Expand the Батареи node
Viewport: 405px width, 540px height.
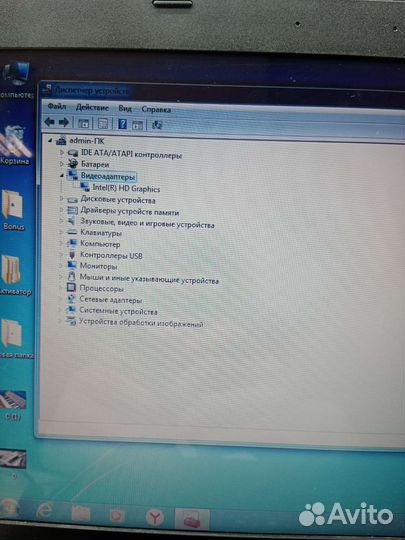click(x=62, y=164)
